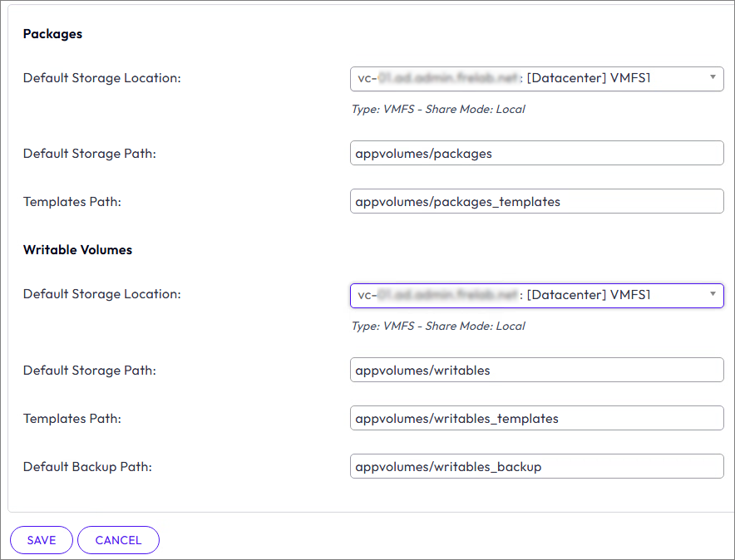Image resolution: width=735 pixels, height=560 pixels.
Task: Edit the appvolumes/writables_backup path field
Action: [536, 466]
